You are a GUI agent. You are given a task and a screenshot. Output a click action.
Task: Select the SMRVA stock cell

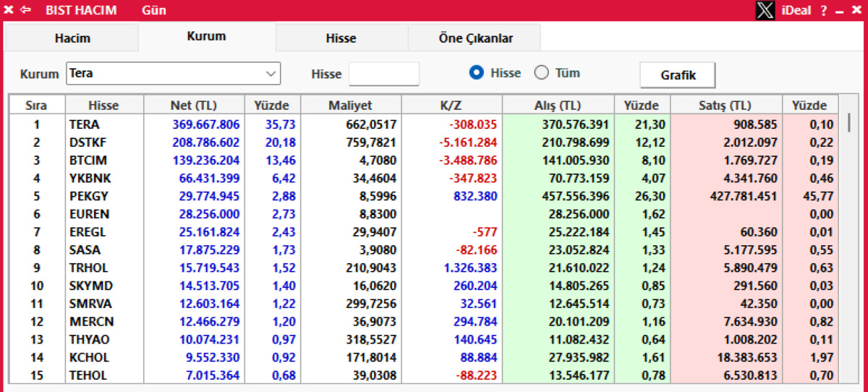(103, 304)
